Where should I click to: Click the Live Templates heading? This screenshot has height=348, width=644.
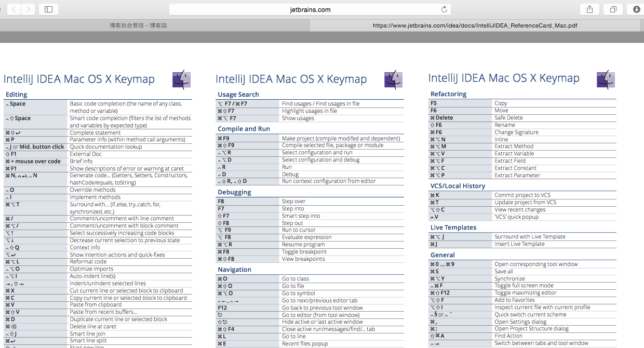453,227
